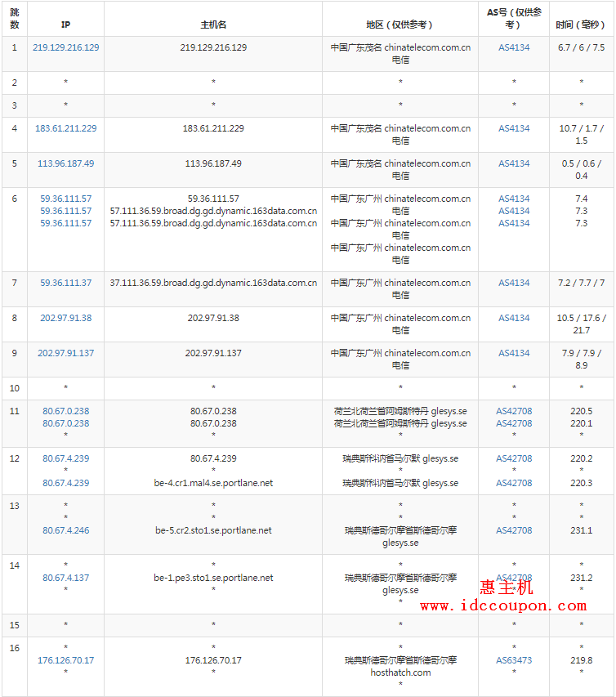Click the 主机名 column header

coord(213,25)
